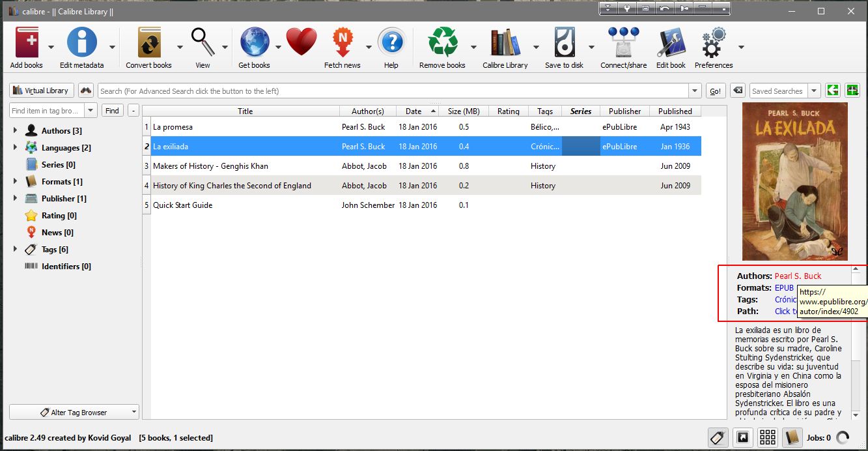Collapse tag browser with minus button

(x=133, y=111)
